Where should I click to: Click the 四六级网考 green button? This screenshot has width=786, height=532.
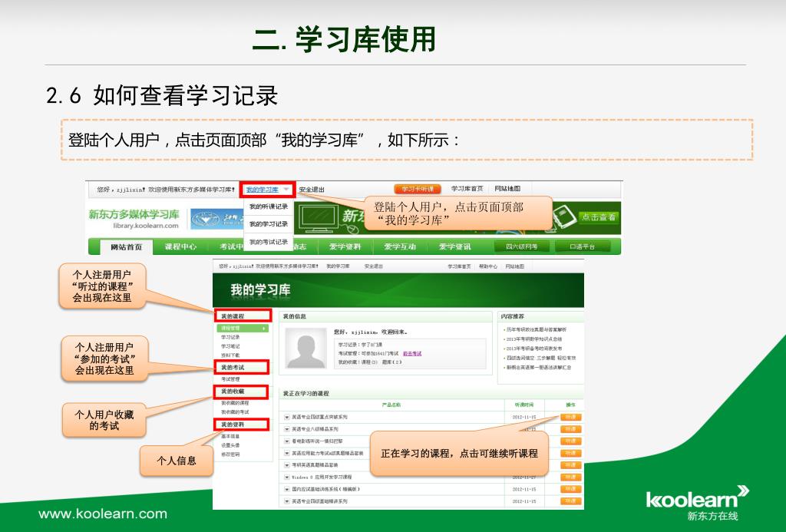(x=521, y=246)
